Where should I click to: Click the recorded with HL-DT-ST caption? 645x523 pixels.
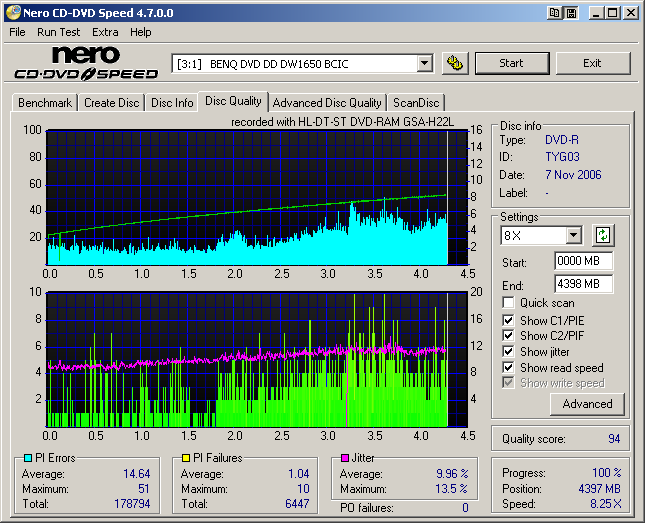342,122
